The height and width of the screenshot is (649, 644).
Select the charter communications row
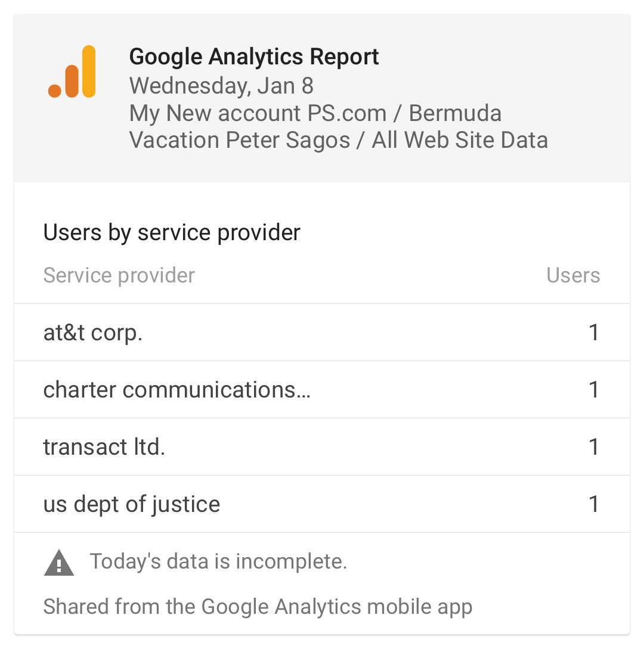point(322,390)
